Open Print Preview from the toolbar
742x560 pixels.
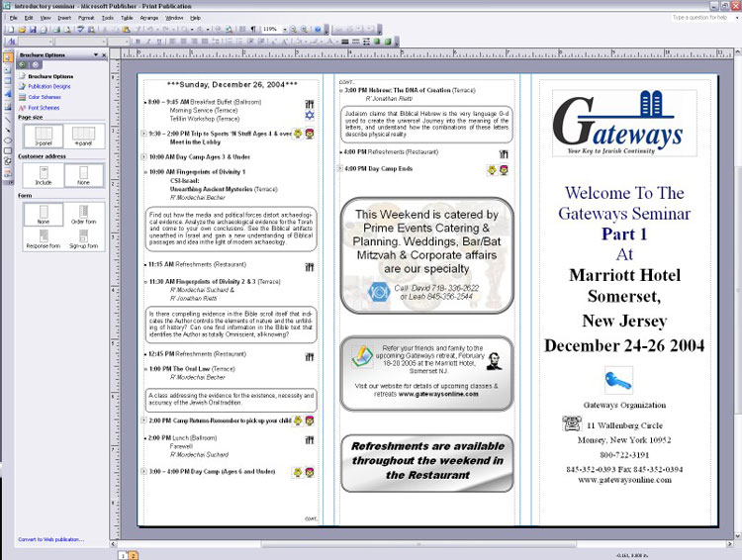click(x=67, y=30)
